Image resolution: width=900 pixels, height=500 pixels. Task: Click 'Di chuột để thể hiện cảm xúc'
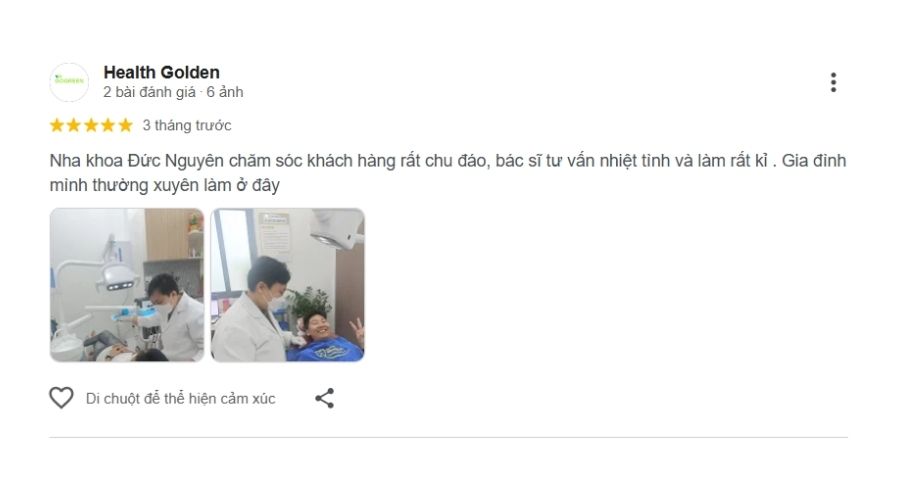[180, 398]
